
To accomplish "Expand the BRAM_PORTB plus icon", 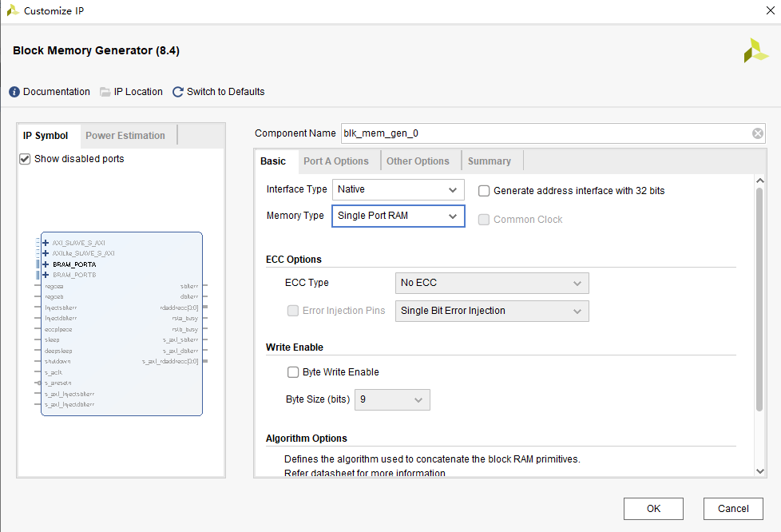I will tap(46, 275).
